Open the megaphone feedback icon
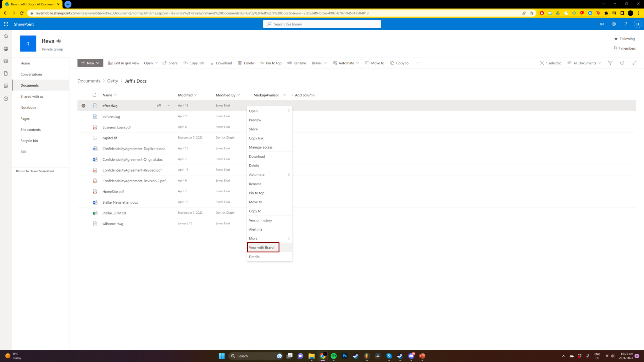Screen dimensions: 644x362 tap(602, 24)
